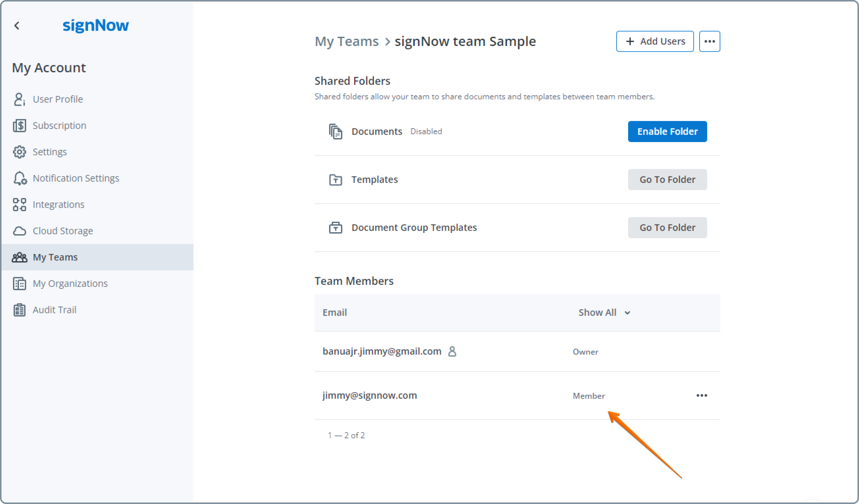
Task: Open My Organizations page
Action: (98, 284)
